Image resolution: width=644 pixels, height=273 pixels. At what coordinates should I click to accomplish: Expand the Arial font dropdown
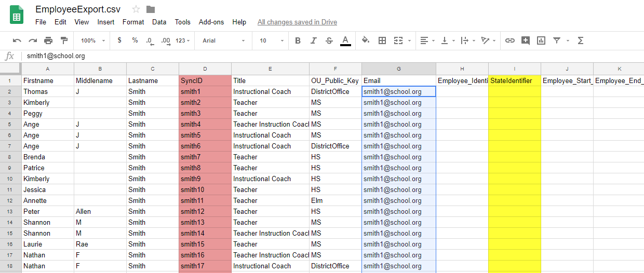click(224, 40)
